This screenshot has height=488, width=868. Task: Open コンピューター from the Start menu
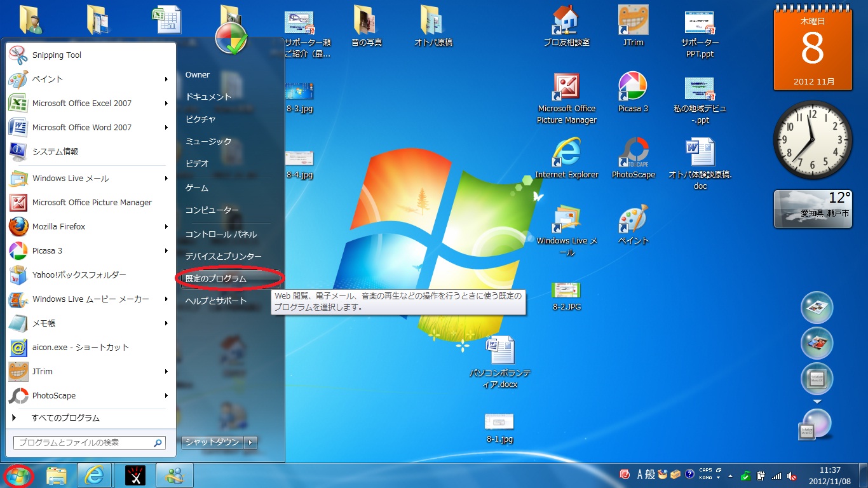pos(229,210)
